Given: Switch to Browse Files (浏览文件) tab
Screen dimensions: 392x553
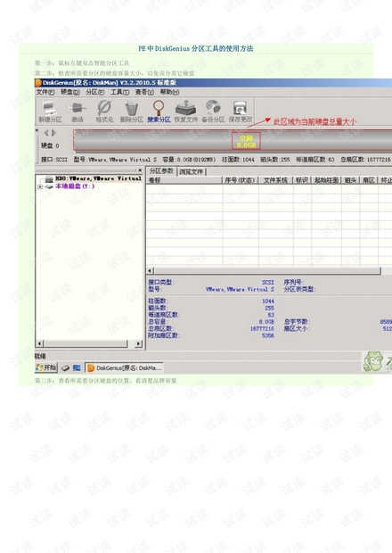Looking at the screenshot, I should (192, 172).
